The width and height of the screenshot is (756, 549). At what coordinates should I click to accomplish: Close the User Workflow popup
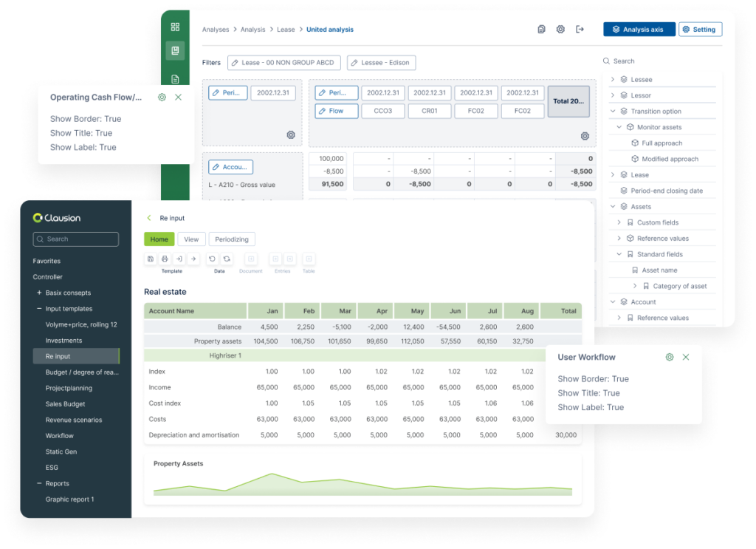(686, 357)
